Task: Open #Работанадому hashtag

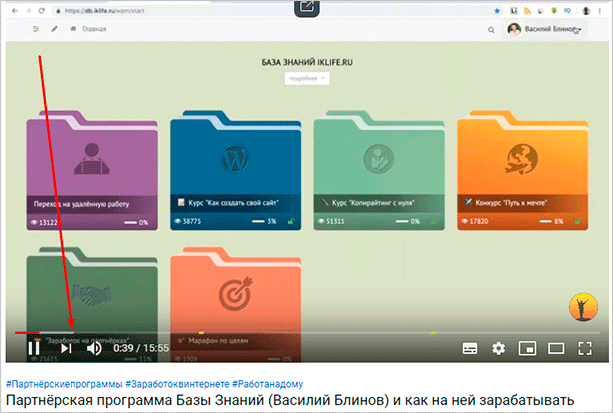Action: pyautogui.click(x=267, y=384)
